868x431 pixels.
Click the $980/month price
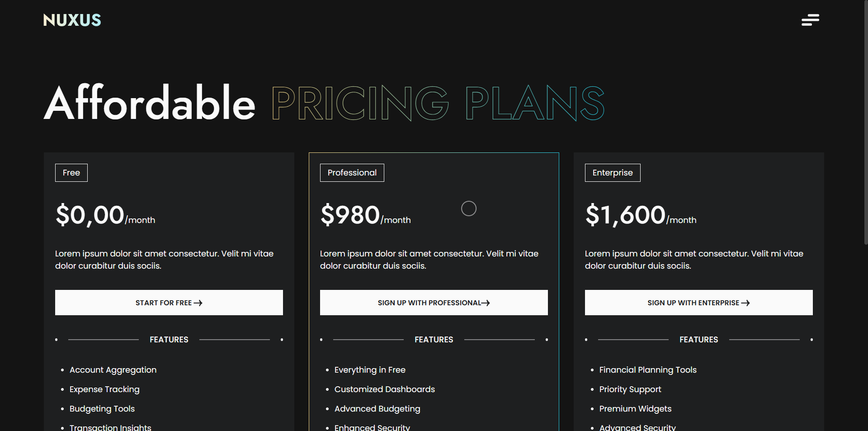point(366,215)
